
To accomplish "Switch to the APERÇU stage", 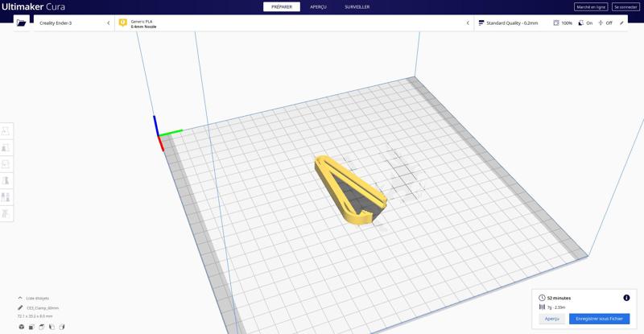I will click(x=318, y=6).
